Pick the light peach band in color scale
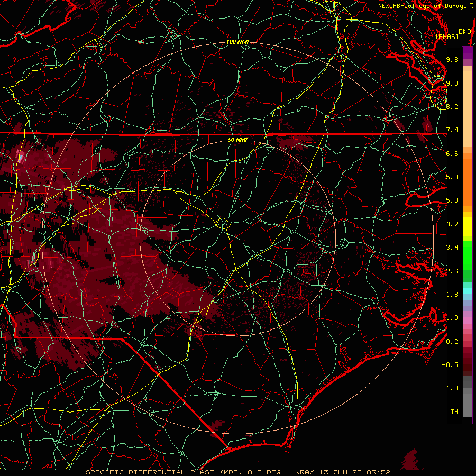The width and height of the screenshot is (476, 476). point(467,108)
